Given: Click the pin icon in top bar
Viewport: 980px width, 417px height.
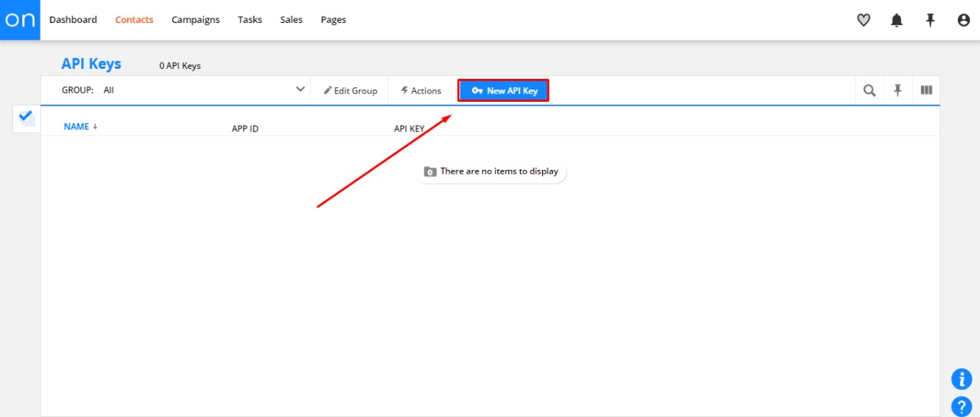Looking at the screenshot, I should (x=930, y=21).
